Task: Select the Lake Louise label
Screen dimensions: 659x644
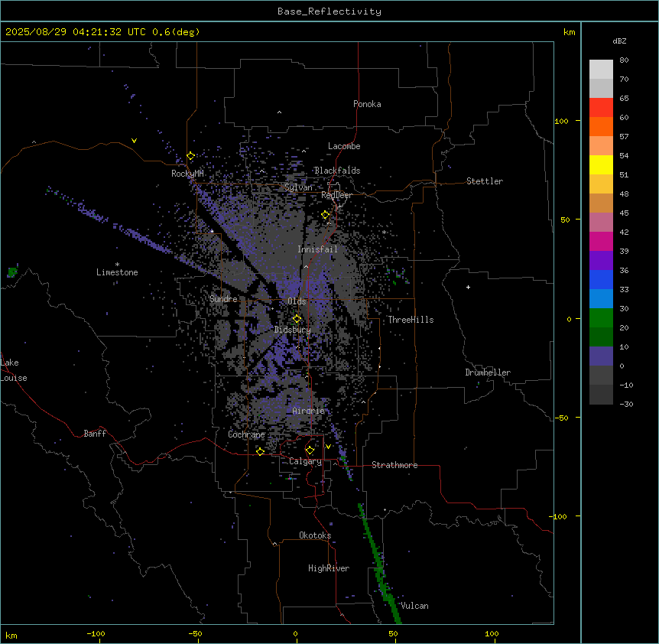Action: click(12, 370)
